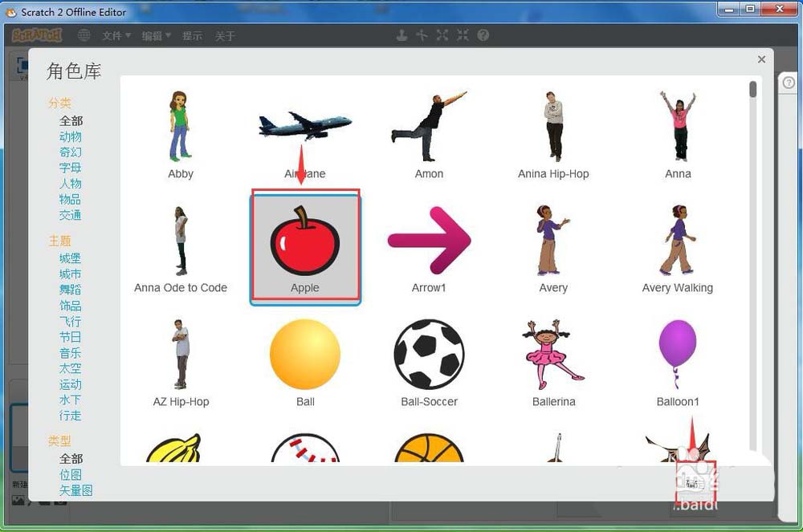The width and height of the screenshot is (803, 532).
Task: Filter sprites by 物品 category
Action: tap(71, 199)
